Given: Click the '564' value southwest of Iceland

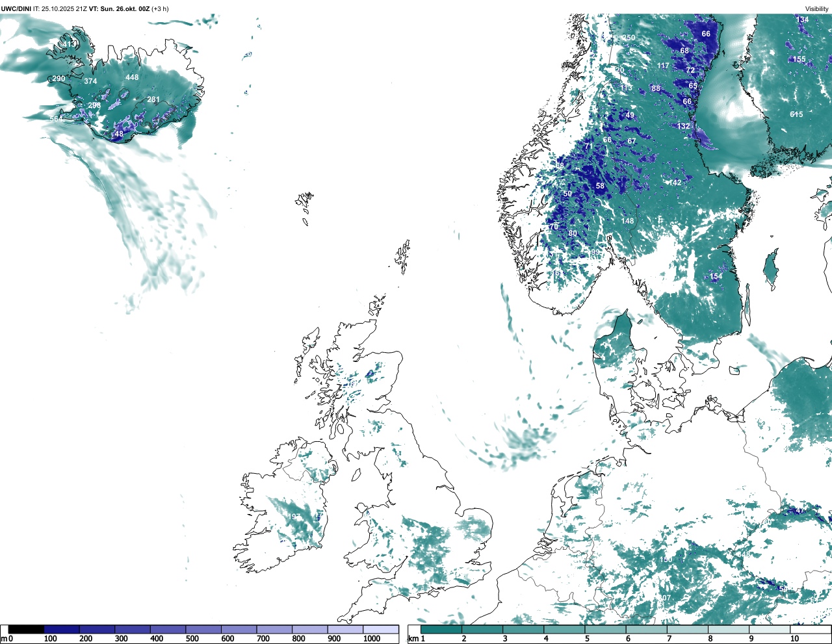Looking at the screenshot, I should 57,119.
